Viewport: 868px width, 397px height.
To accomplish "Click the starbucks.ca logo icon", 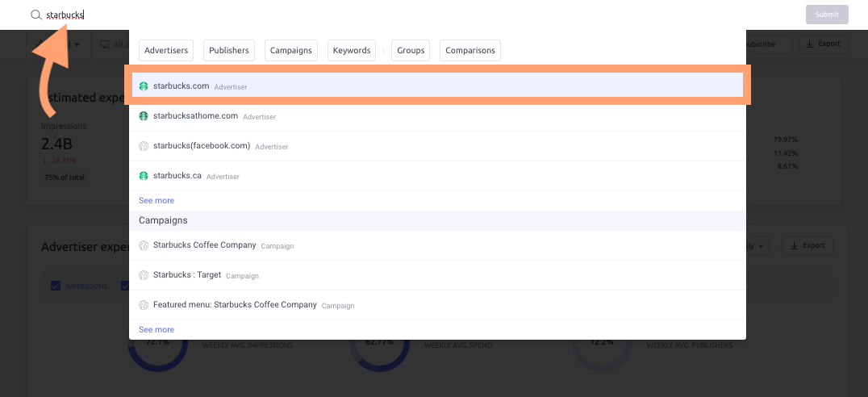I will coord(144,176).
